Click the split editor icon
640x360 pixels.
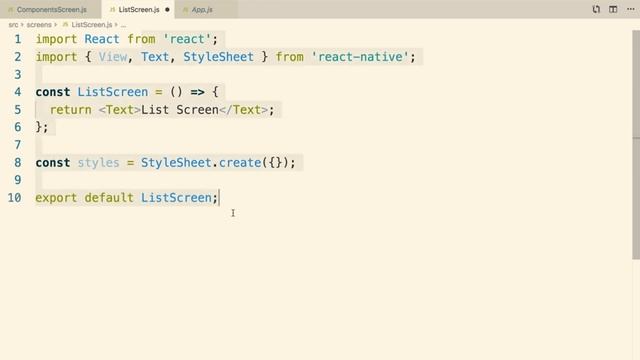click(x=613, y=9)
